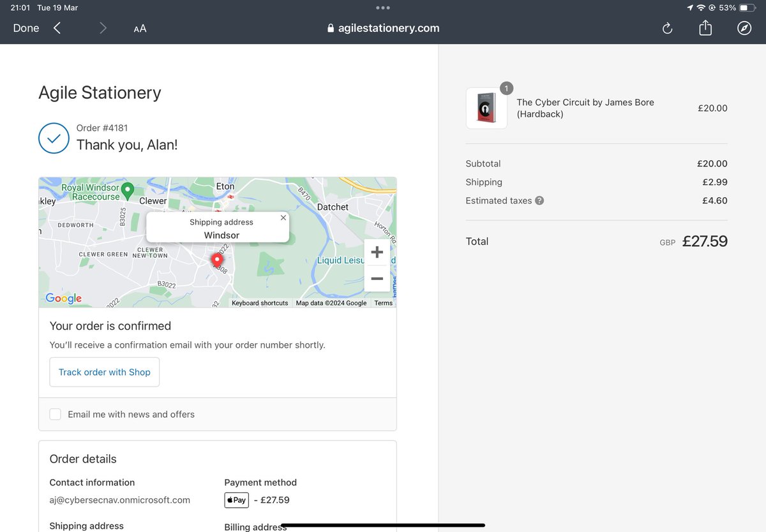Click the Payment method heading
766x532 pixels.
[260, 482]
